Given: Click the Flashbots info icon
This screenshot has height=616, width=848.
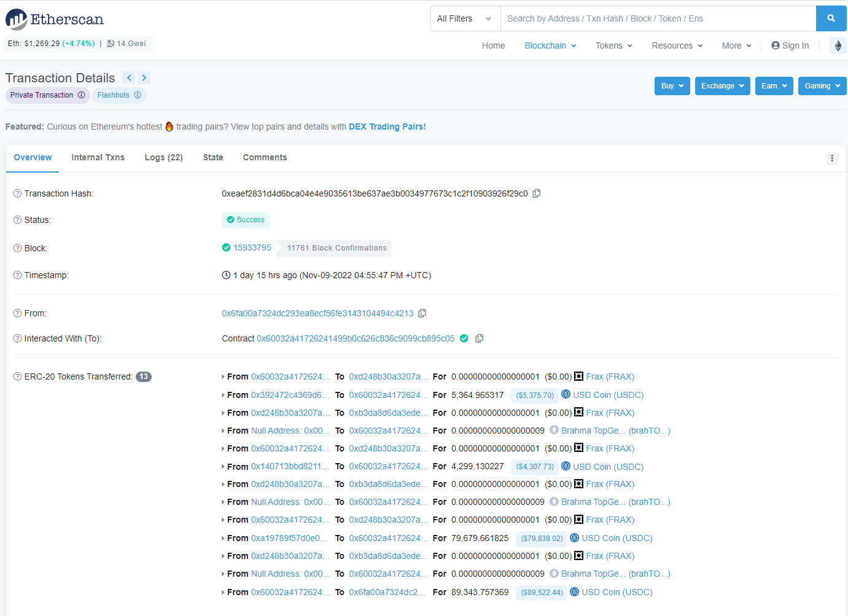Looking at the screenshot, I should [x=138, y=95].
